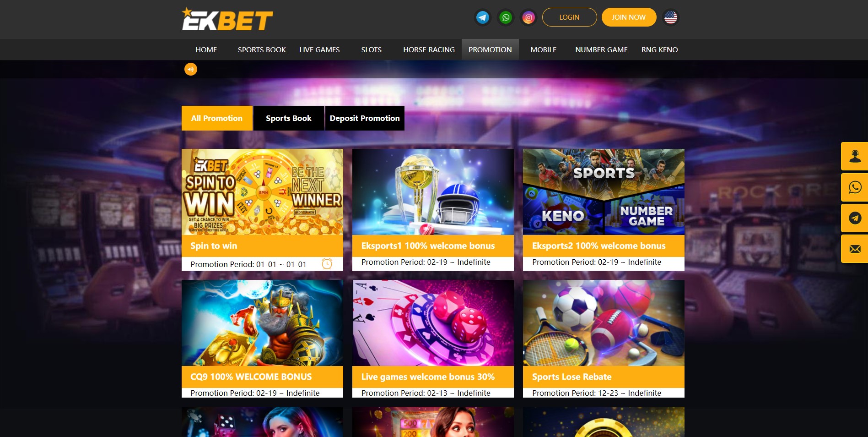Open the Sports Lose Rebate promotion
The width and height of the screenshot is (868, 437).
[604, 339]
